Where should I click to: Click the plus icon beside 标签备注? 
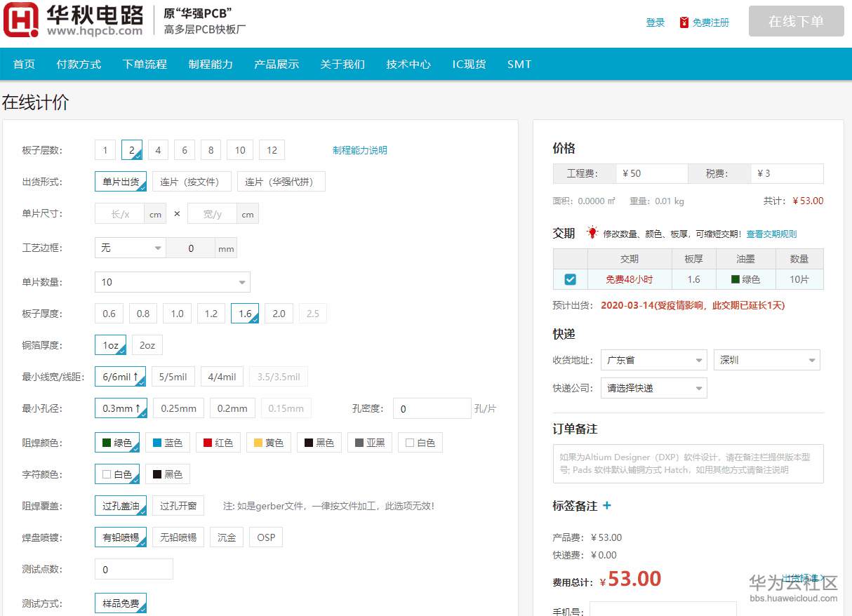click(607, 505)
